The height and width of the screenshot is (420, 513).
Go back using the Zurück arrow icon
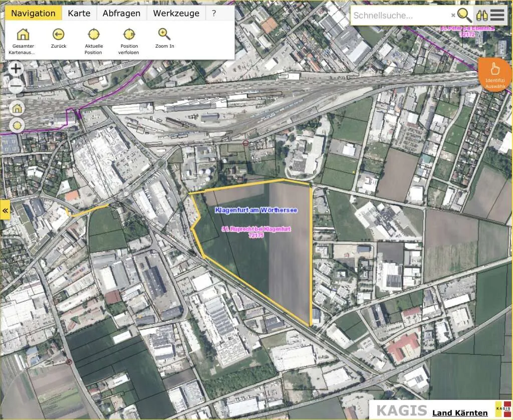coord(59,34)
